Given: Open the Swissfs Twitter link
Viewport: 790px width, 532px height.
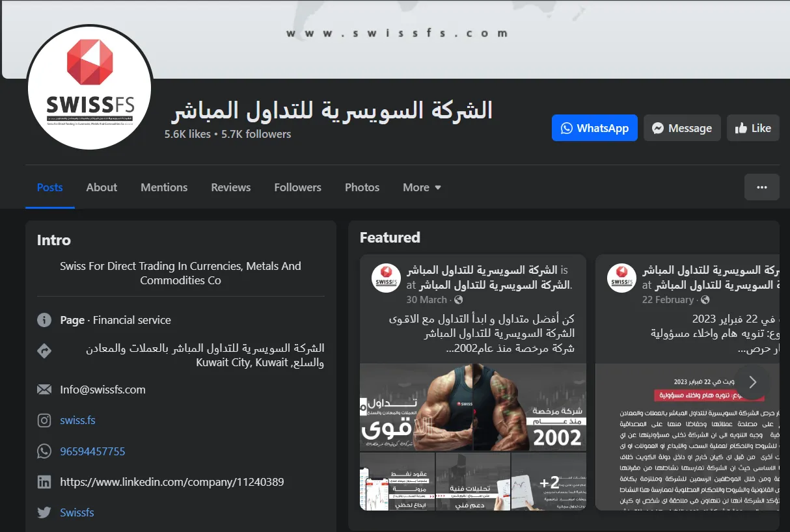Looking at the screenshot, I should pos(77,512).
